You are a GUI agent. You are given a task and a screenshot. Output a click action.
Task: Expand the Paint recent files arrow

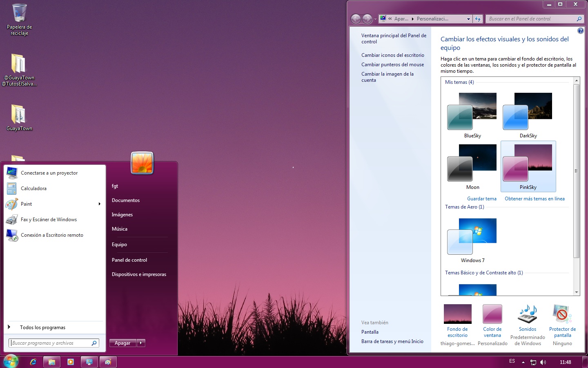click(x=100, y=204)
